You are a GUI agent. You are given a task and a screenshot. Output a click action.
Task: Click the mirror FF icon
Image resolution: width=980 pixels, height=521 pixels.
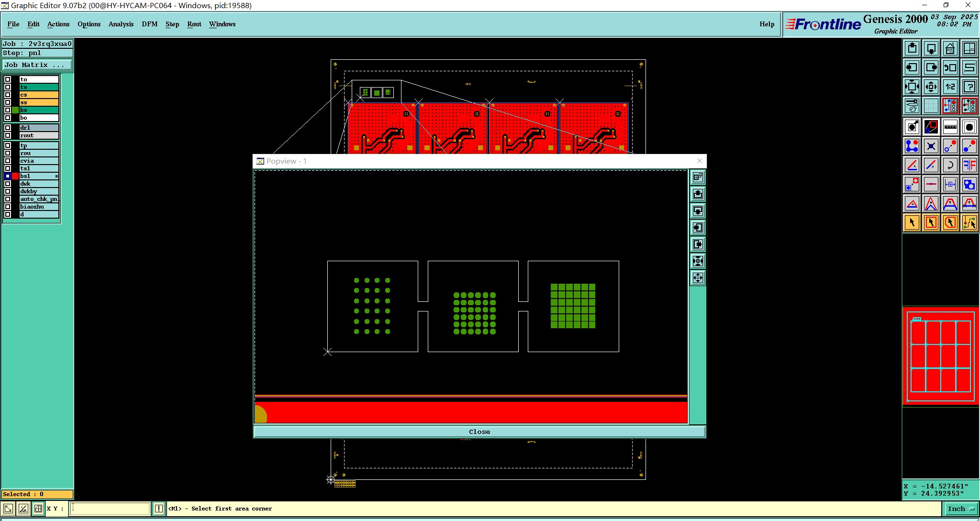click(969, 166)
